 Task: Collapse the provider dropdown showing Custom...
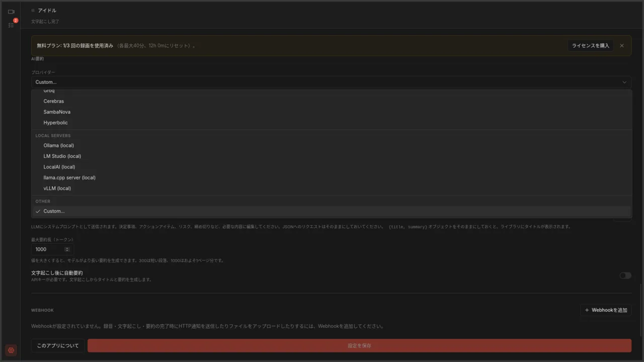pos(331,82)
